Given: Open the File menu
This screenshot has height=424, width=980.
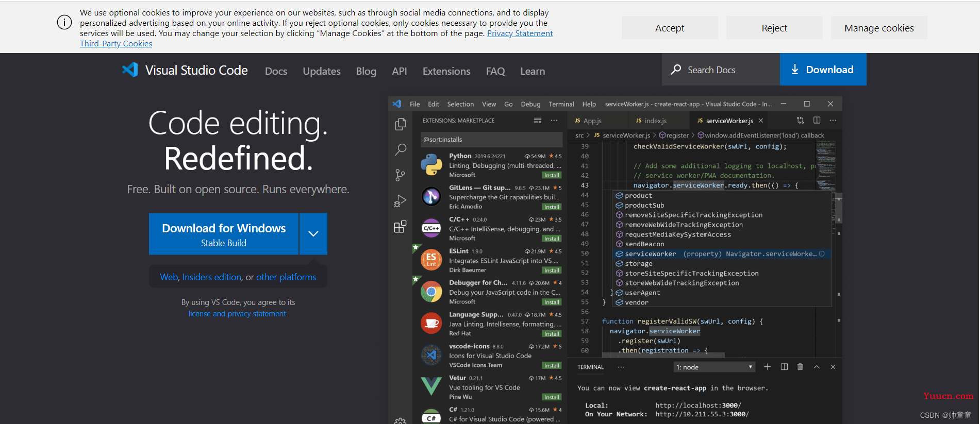Looking at the screenshot, I should 415,104.
